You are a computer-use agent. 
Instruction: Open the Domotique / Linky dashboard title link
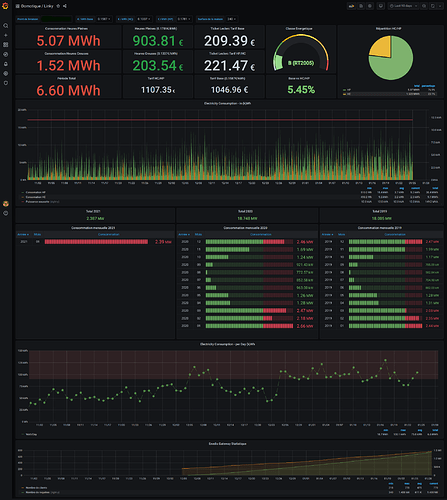pyautogui.click(x=37, y=6)
